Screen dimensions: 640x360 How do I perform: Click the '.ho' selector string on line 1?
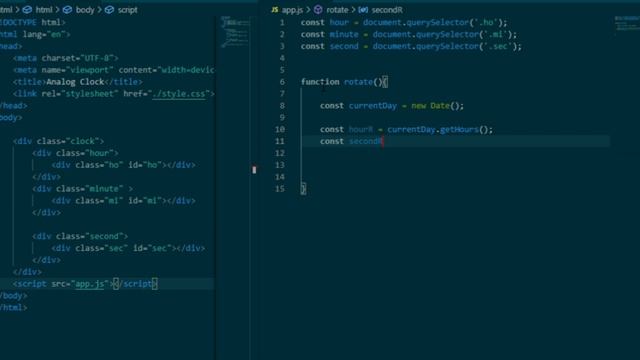488,22
